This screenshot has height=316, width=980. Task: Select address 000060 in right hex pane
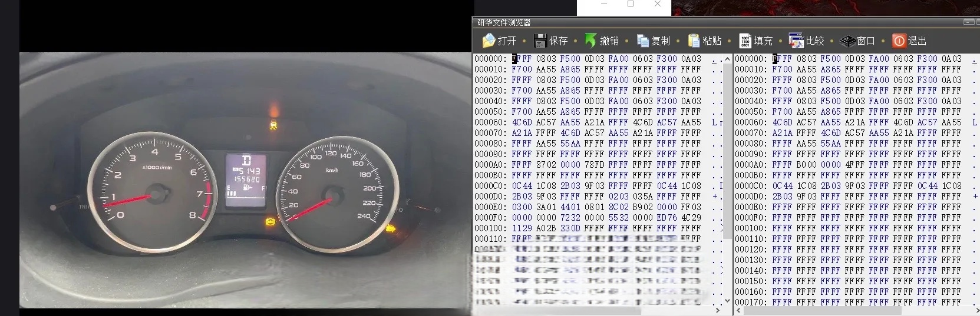[751, 122]
